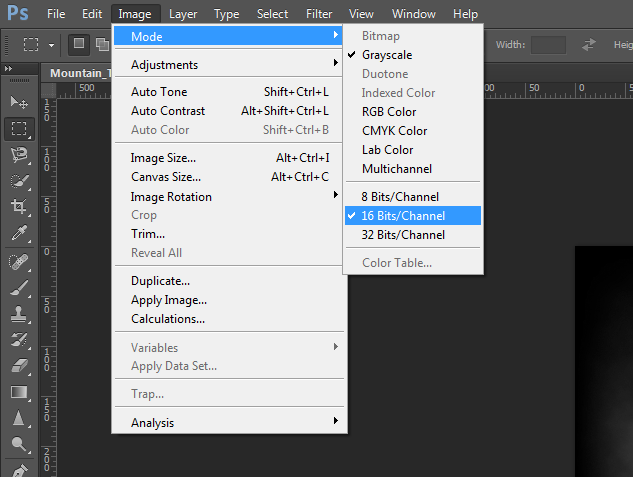Open the Select menu

coord(272,14)
